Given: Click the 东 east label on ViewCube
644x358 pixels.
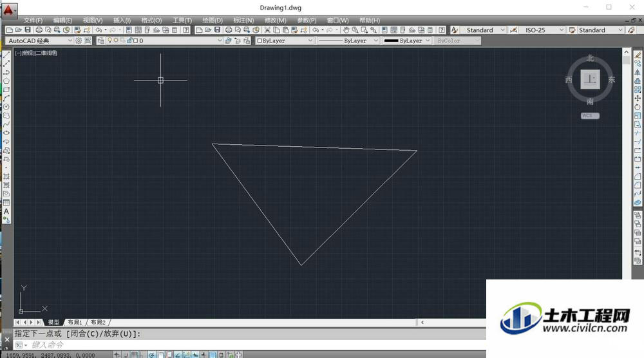Looking at the screenshot, I should [x=612, y=80].
